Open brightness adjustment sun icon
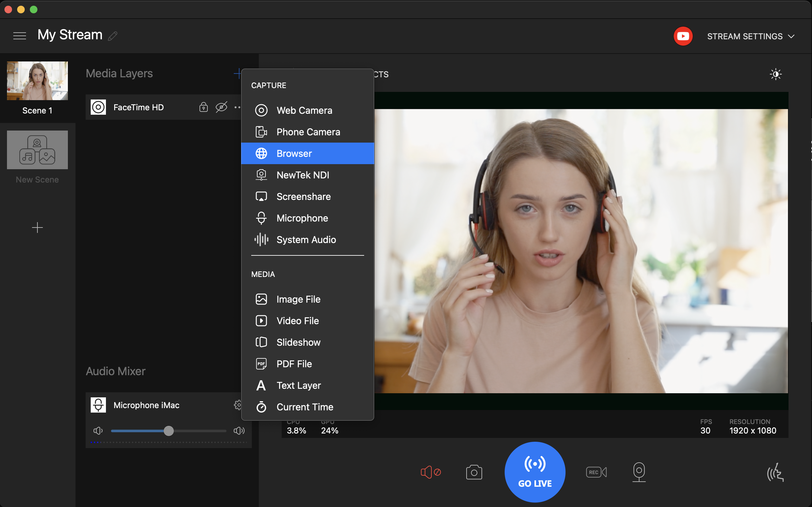812x507 pixels. [776, 74]
